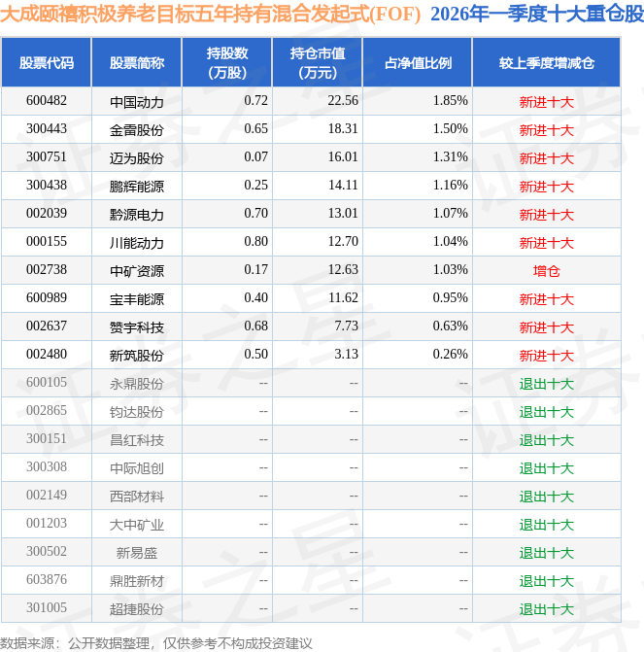The width and height of the screenshot is (644, 652).
Task: Select stock code 600105
Action: (x=47, y=383)
